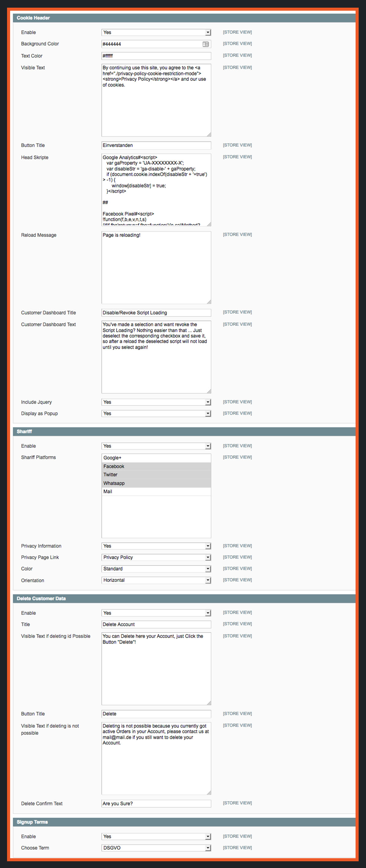Open the Shariff Color dropdown

coord(156,569)
